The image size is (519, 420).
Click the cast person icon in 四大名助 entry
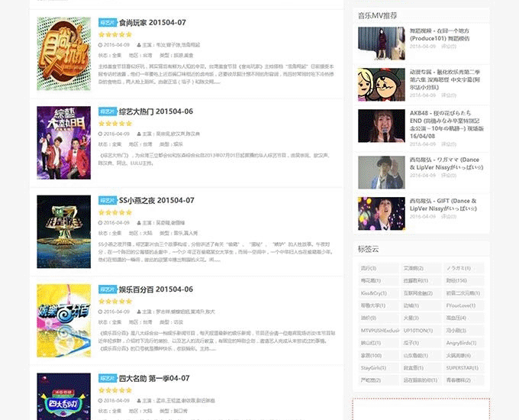click(139, 400)
